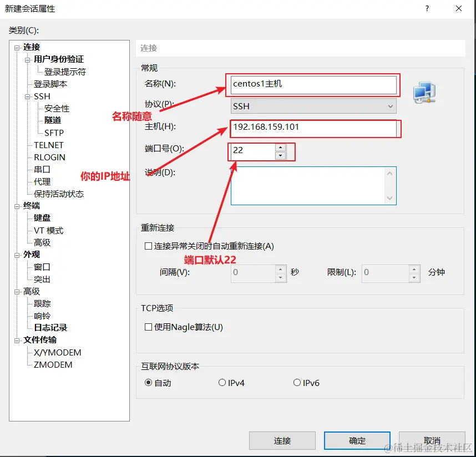Collapse the 用户身份验证 tree node
Screen dimensions: 476x457
[x=28, y=60]
